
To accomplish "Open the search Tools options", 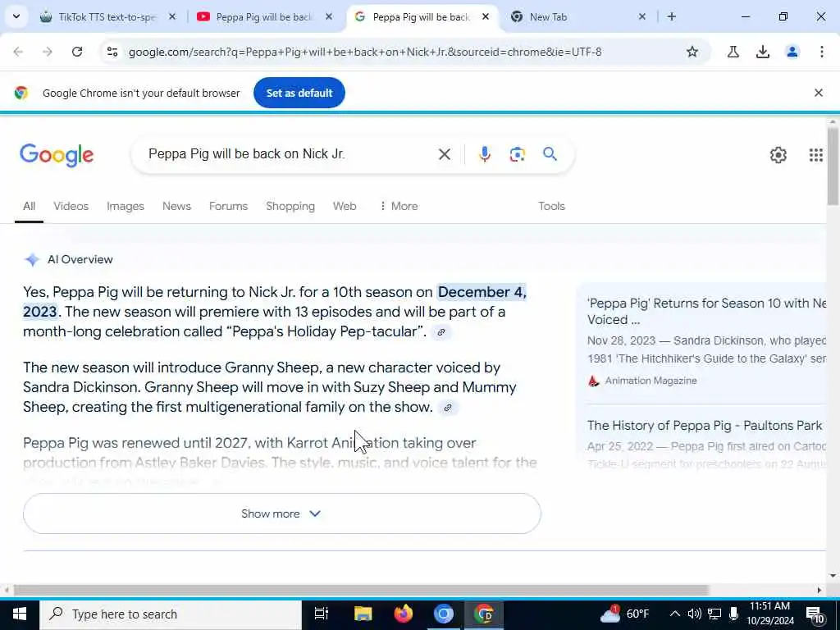I will click(551, 206).
